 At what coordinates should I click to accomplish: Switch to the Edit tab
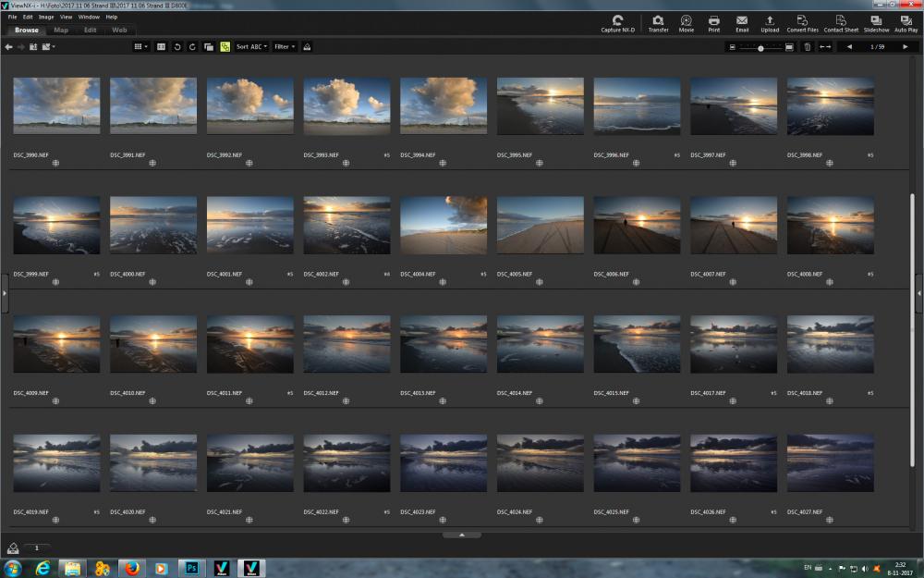coord(91,31)
